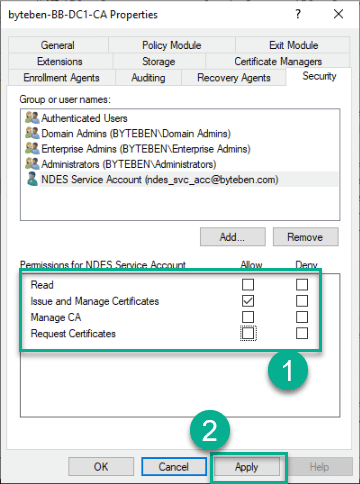
Task: Tick Allow checkbox for Read permission
Action: click(248, 285)
